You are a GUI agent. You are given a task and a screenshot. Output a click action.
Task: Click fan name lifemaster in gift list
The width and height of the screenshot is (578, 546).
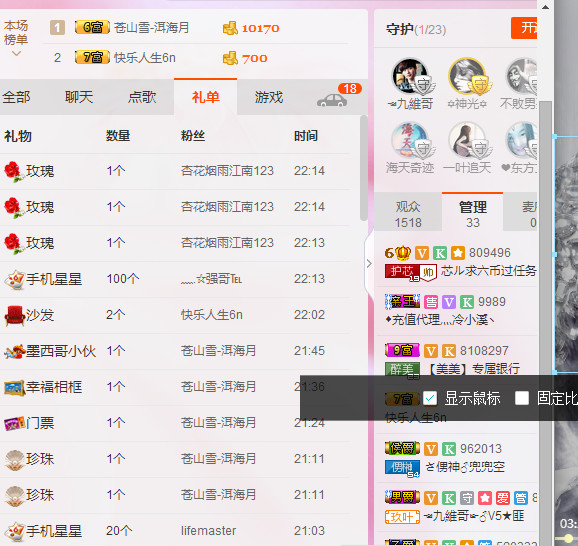click(x=208, y=531)
